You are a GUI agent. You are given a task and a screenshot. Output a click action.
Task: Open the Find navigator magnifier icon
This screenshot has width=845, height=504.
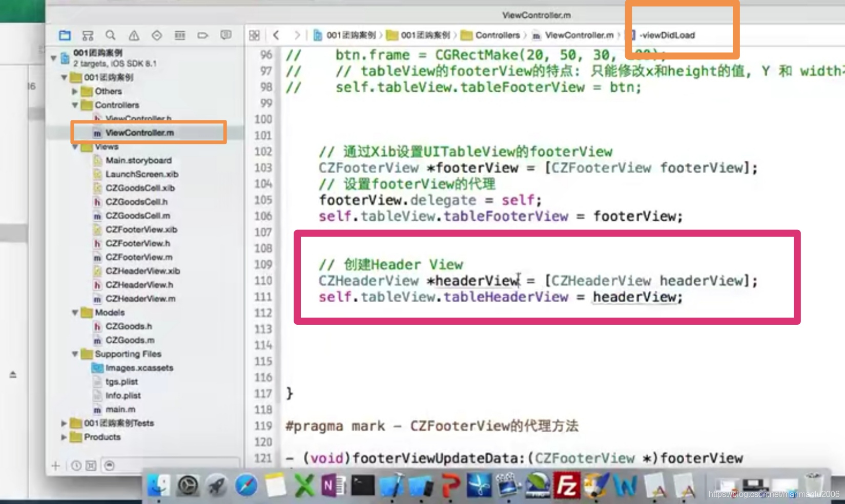tap(110, 35)
